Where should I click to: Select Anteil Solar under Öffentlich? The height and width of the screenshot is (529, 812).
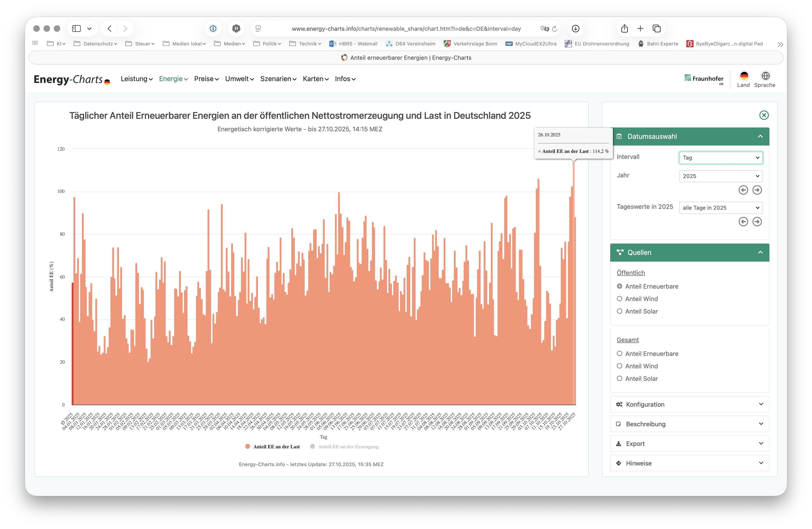click(x=619, y=311)
